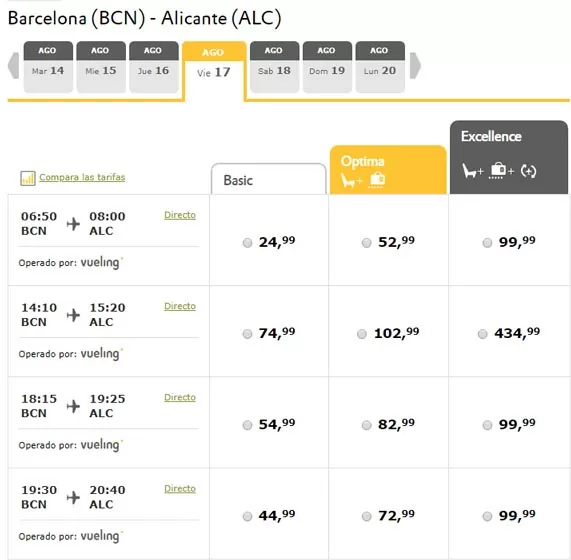
Task: Select the 82,99 Optima fare radio button
Action: 366,425
